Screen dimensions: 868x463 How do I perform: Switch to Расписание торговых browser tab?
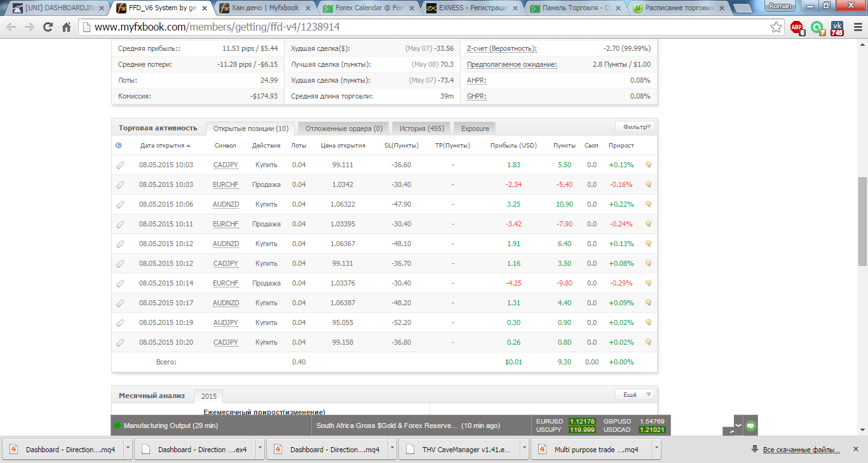click(679, 8)
